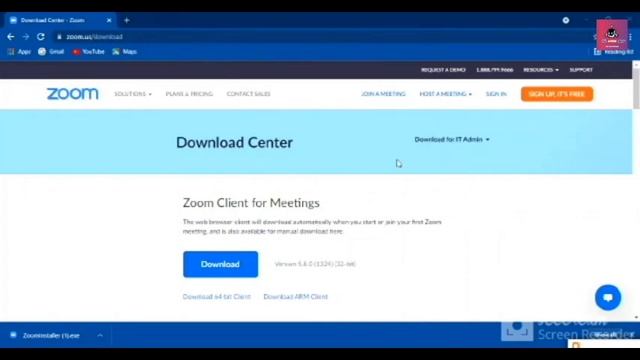The width and height of the screenshot is (640, 360).
Task: Click the 1.888.799.9666 phone number link
Action: (495, 70)
